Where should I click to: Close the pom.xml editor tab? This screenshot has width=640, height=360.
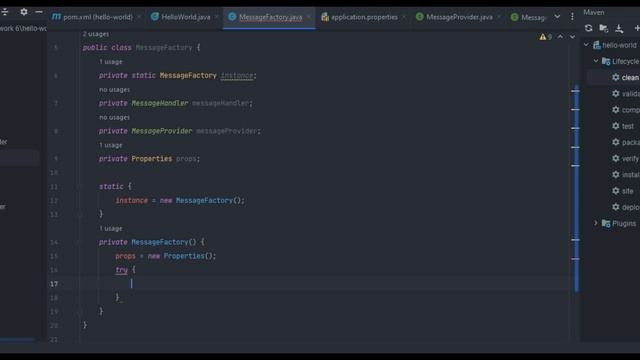click(140, 17)
